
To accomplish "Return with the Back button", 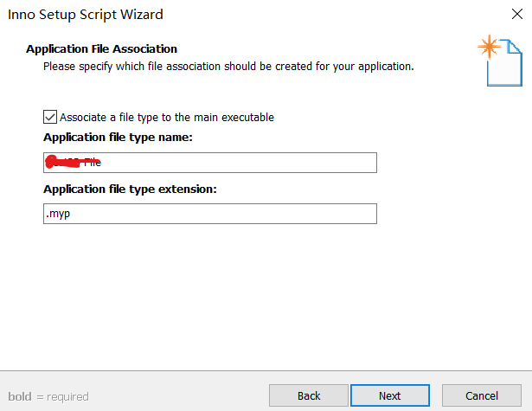I will click(309, 395).
